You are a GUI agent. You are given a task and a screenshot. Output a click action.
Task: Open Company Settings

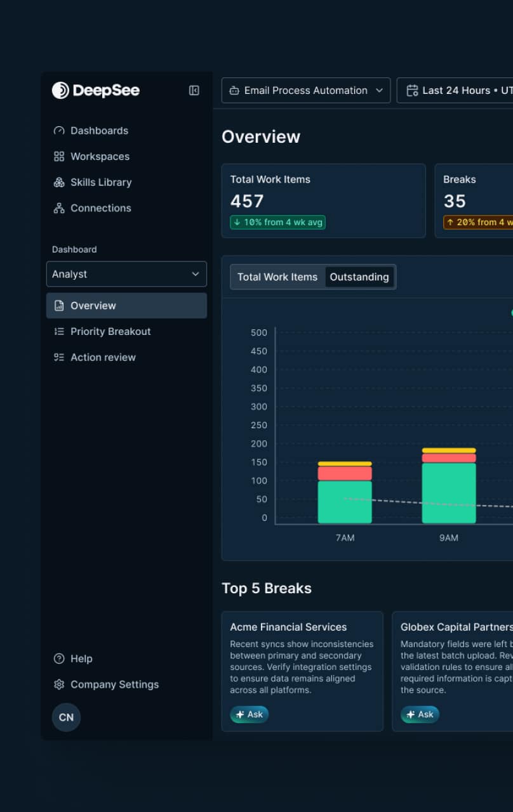tap(126, 684)
